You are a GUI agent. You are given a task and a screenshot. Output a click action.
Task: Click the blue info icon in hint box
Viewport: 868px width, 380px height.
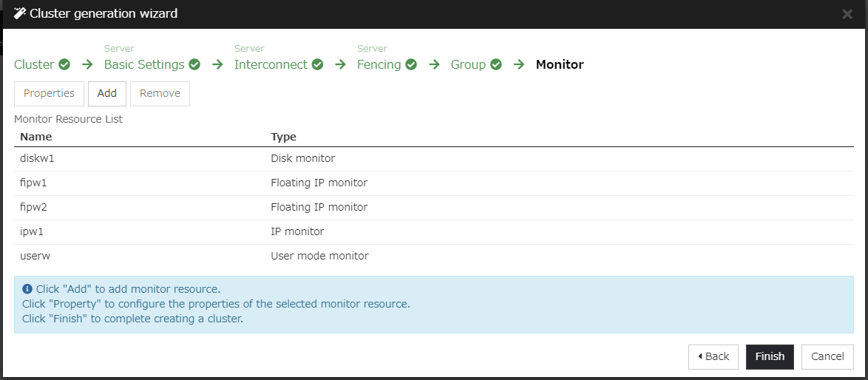[x=27, y=289]
